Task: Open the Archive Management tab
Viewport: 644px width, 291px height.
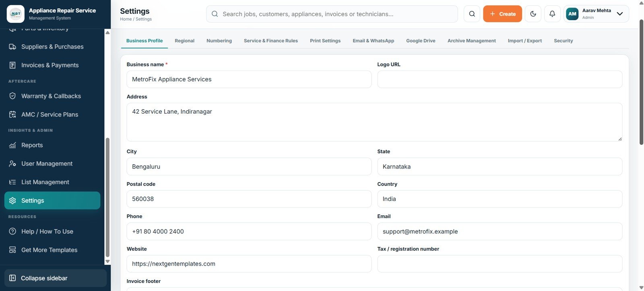Action: click(472, 41)
